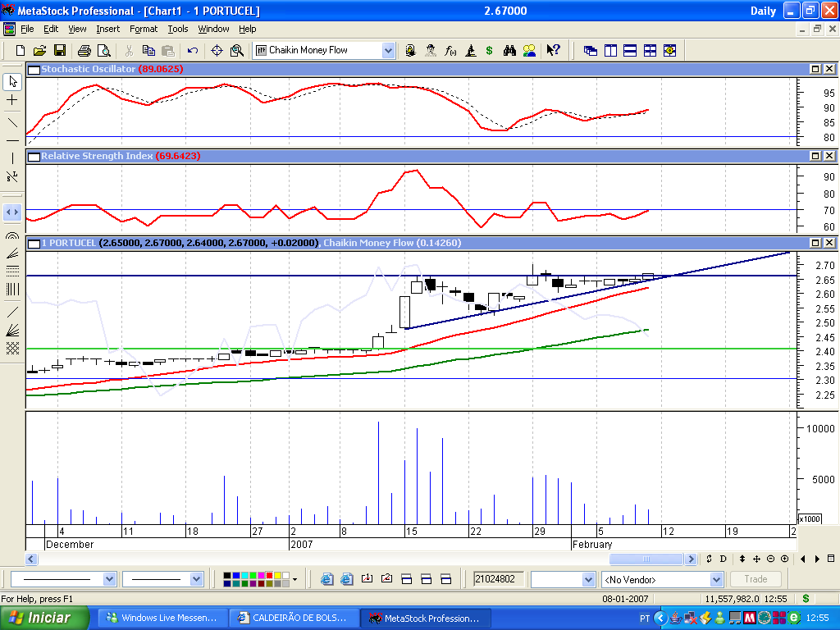Click the horizontal chart scrollbar thumb
This screenshot has height=630, width=840.
[x=646, y=559]
